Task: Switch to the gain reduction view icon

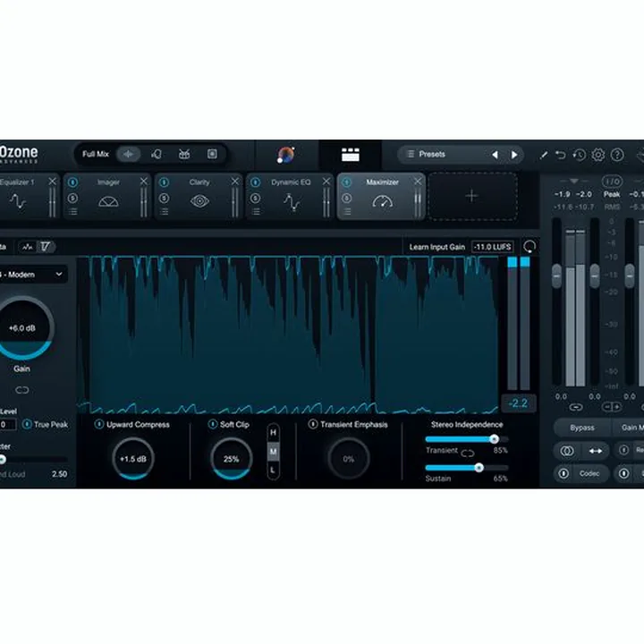Action: pyautogui.click(x=46, y=247)
